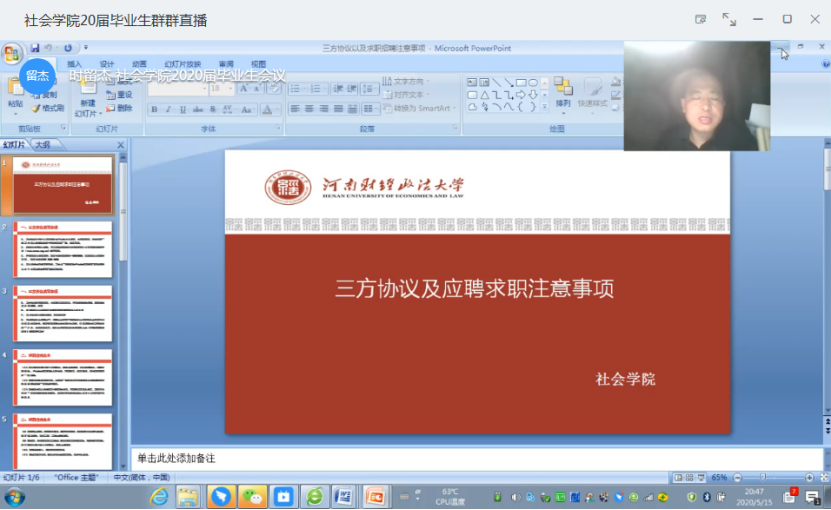Open the 设计 (Design) ribbon tab
Screen dimensions: 831x510
(x=107, y=64)
